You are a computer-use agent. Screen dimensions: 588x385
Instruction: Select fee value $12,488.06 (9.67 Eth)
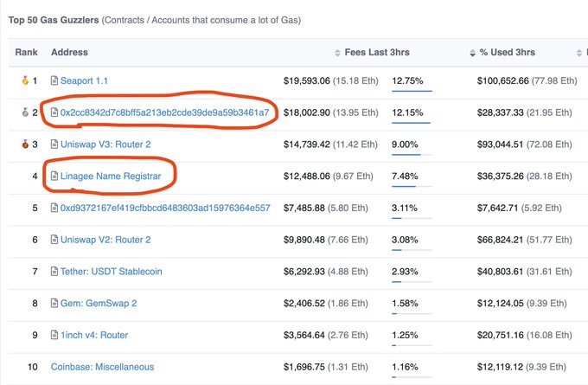point(328,176)
